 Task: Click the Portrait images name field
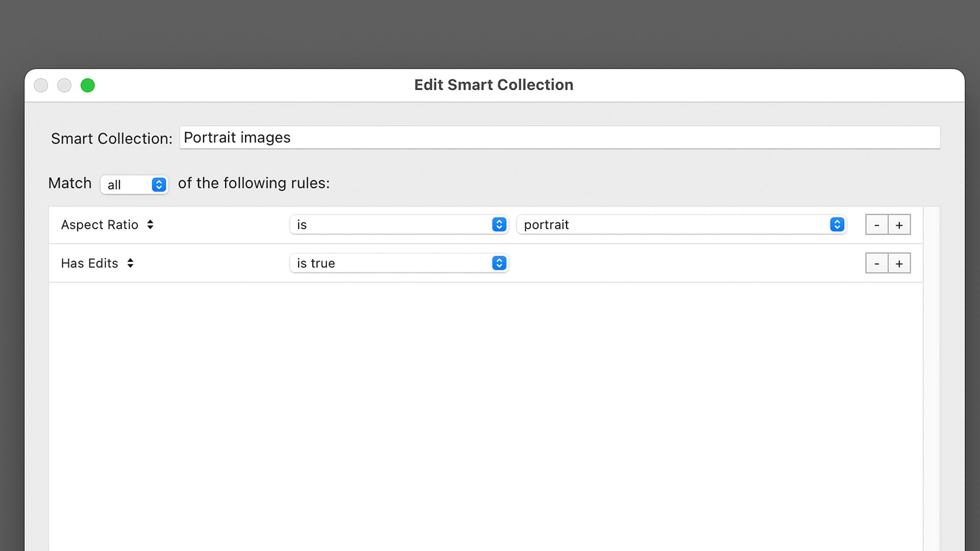[x=559, y=138]
